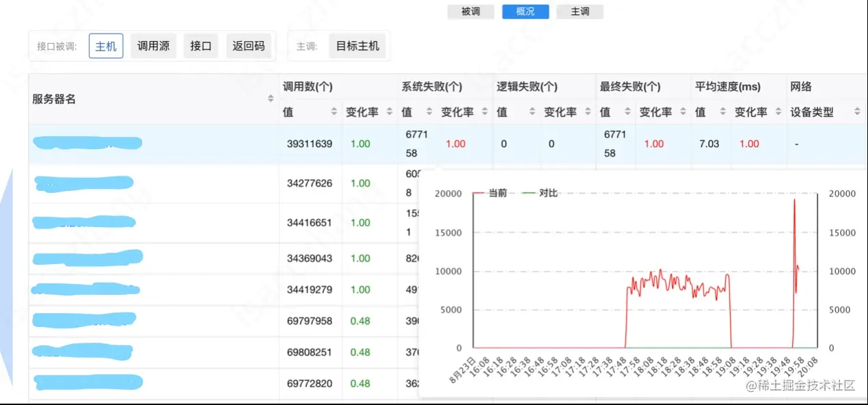The width and height of the screenshot is (868, 405).
Task: Sort by 平均速度 值 column arrows
Action: [724, 112]
